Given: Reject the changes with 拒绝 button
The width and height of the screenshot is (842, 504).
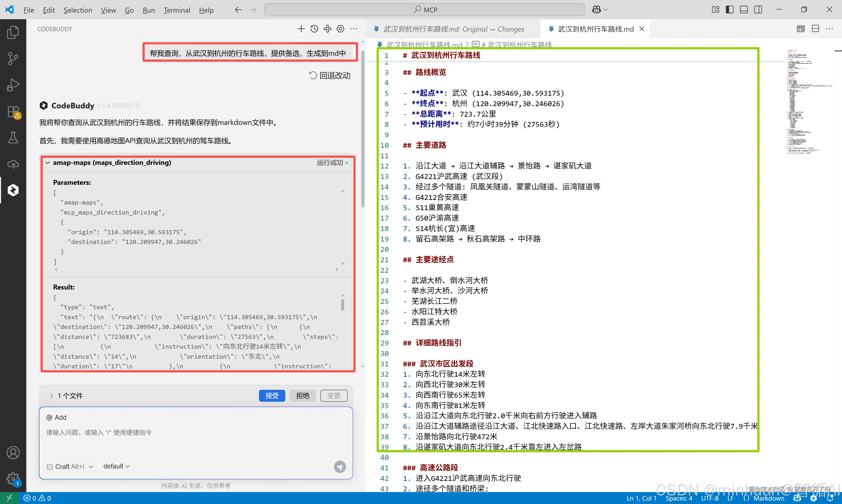Looking at the screenshot, I should [x=302, y=396].
